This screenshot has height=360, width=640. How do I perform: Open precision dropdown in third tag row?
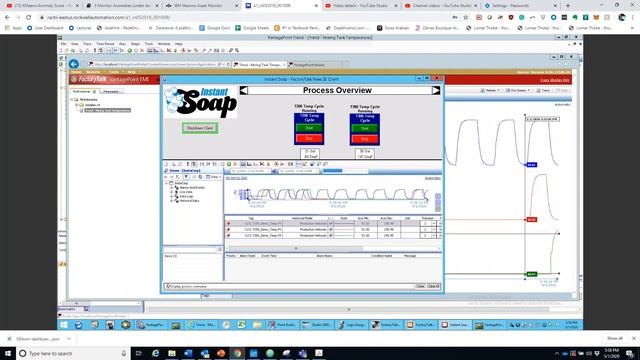pos(433,235)
